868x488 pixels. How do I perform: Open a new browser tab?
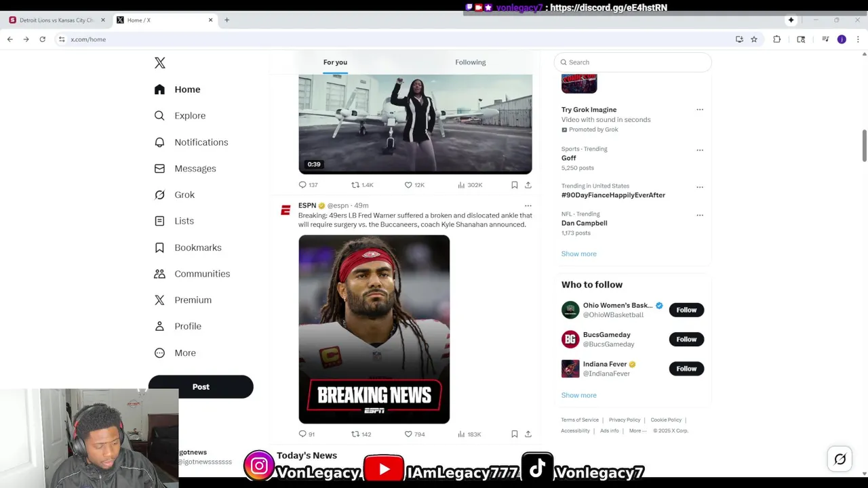(x=226, y=20)
